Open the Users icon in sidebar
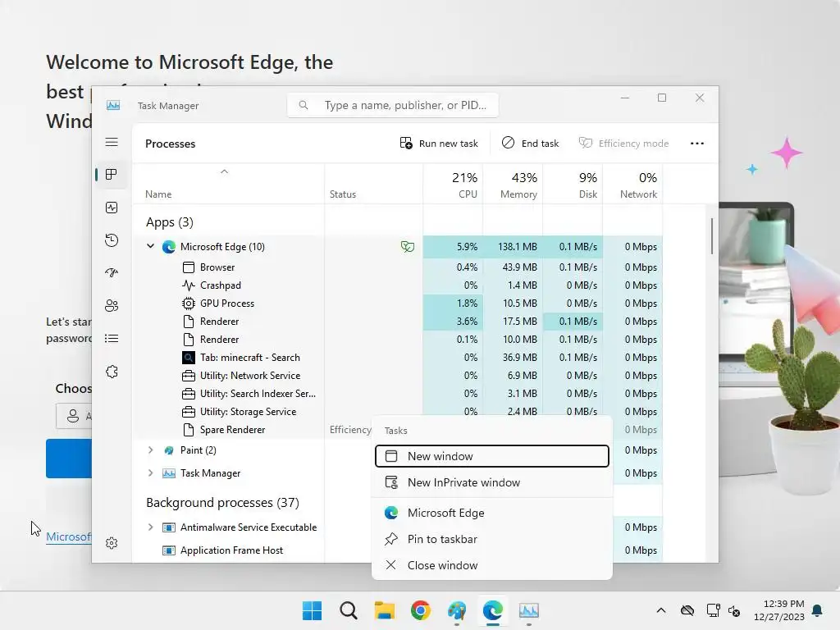Screen dimensions: 840x630 pos(112,306)
